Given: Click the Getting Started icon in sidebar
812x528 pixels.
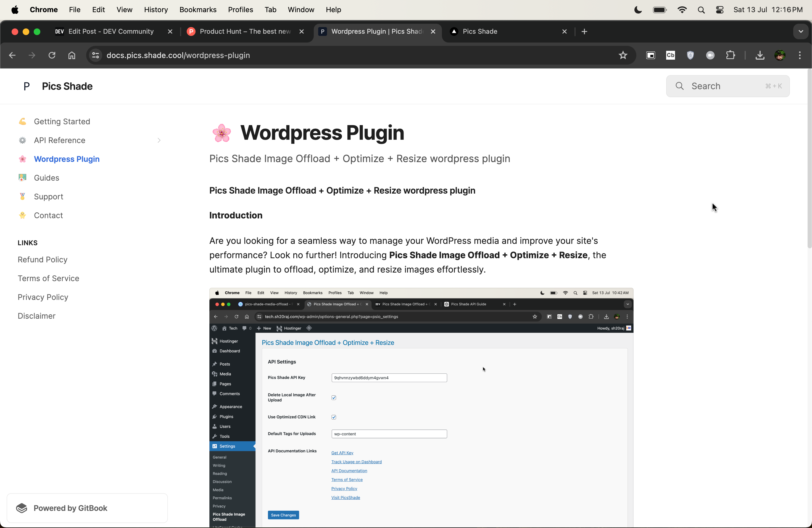Looking at the screenshot, I should [23, 122].
